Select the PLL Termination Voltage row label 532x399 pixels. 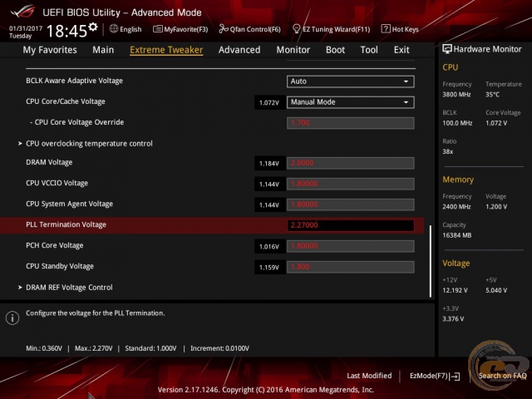click(66, 224)
